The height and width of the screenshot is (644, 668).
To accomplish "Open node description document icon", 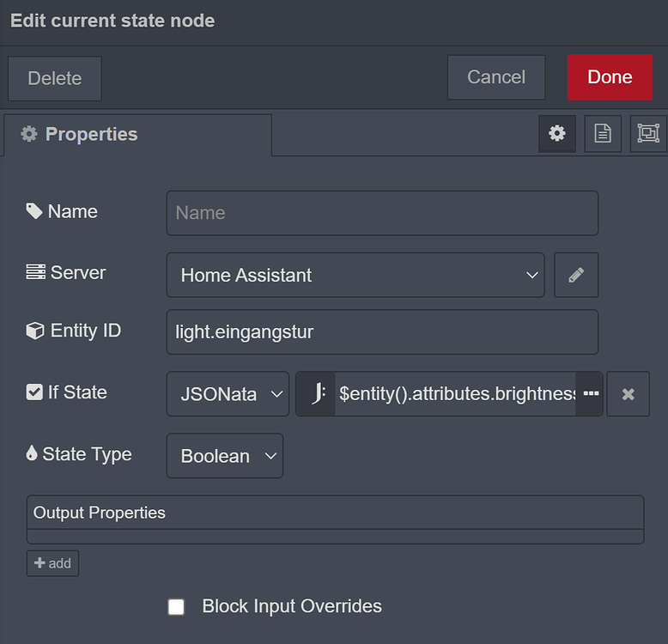I will 603,134.
